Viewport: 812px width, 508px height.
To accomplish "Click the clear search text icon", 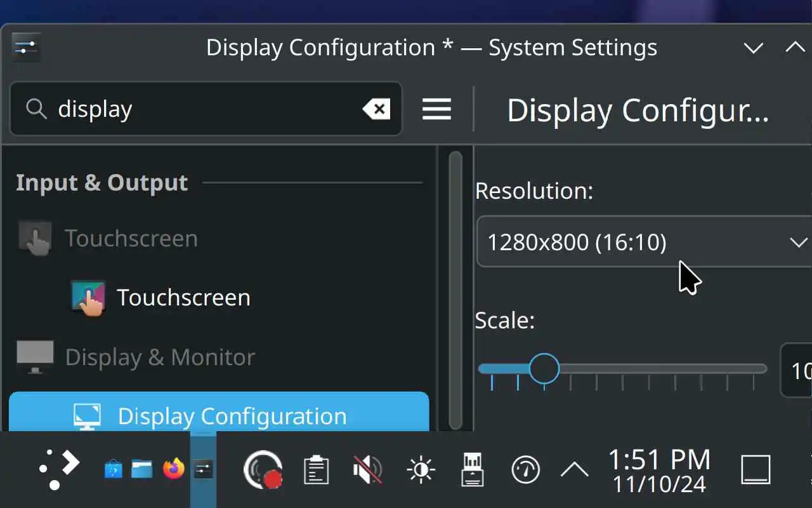I will 376,109.
